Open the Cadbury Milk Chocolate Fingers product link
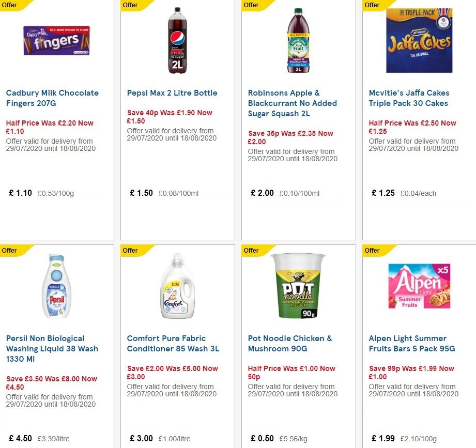The height and width of the screenshot is (448, 476). click(x=52, y=98)
